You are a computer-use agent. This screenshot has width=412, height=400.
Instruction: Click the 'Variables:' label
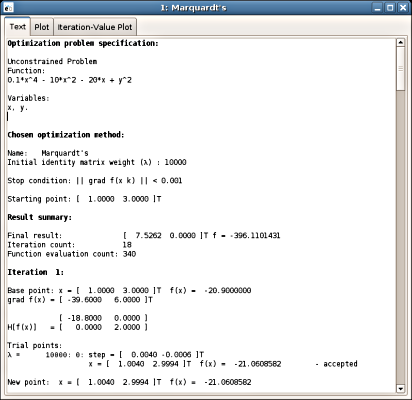coord(28,98)
